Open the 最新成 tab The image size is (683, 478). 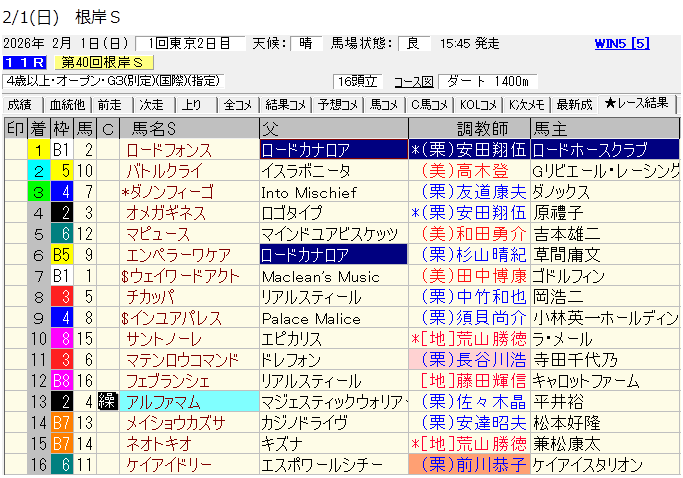coord(575,104)
